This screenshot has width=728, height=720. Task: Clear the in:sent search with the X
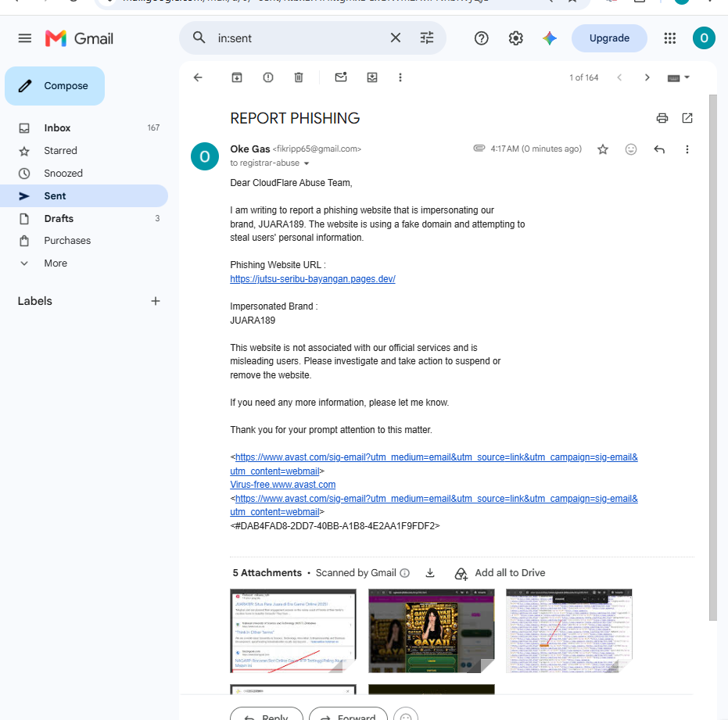pos(395,38)
